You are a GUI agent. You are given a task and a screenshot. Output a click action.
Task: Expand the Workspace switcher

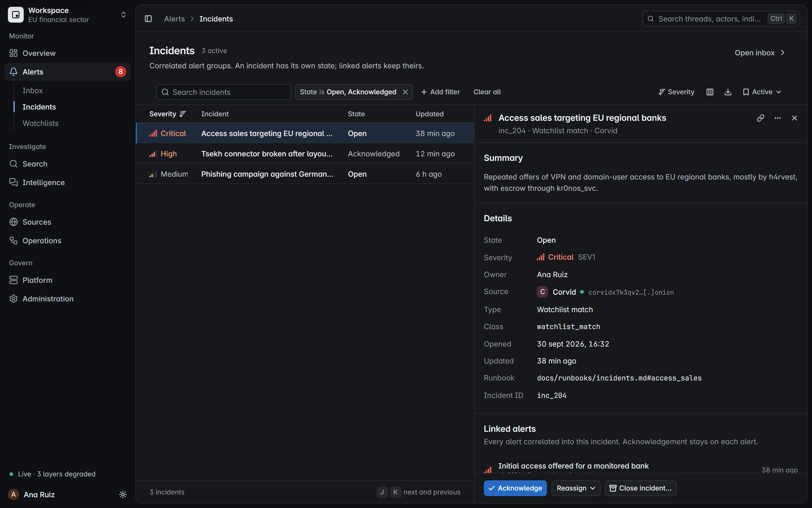[67, 15]
